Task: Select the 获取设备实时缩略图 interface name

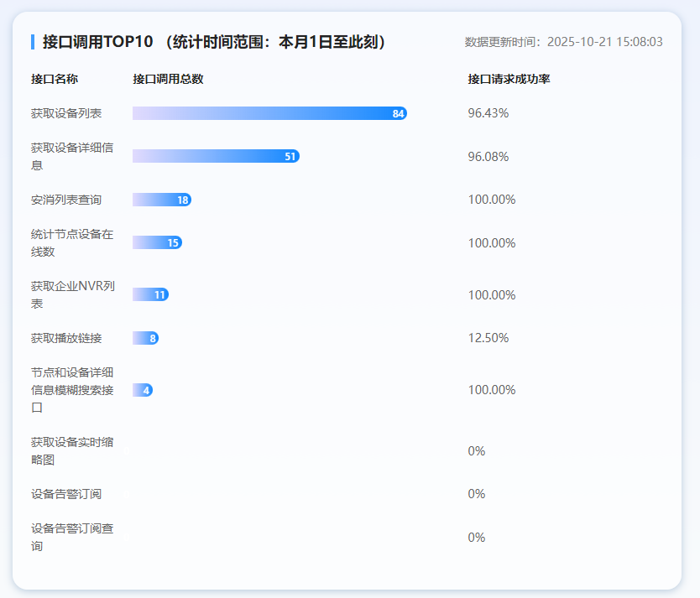Action: 72,451
